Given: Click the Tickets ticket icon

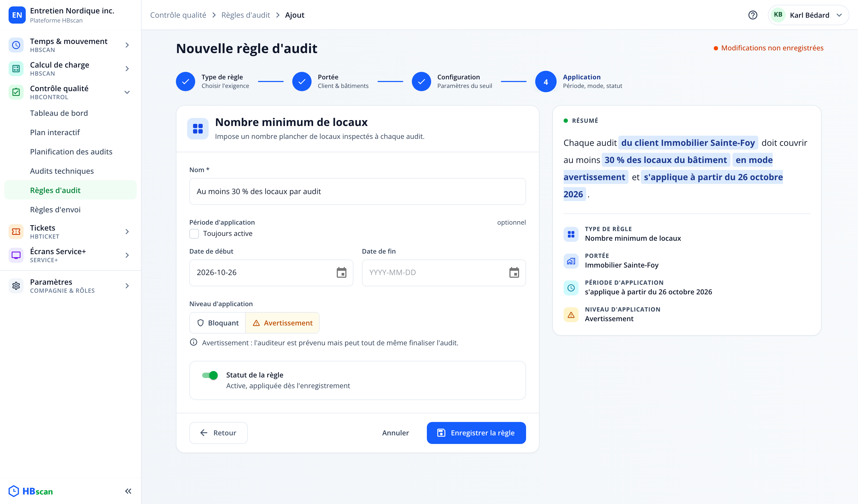Looking at the screenshot, I should pos(16,232).
